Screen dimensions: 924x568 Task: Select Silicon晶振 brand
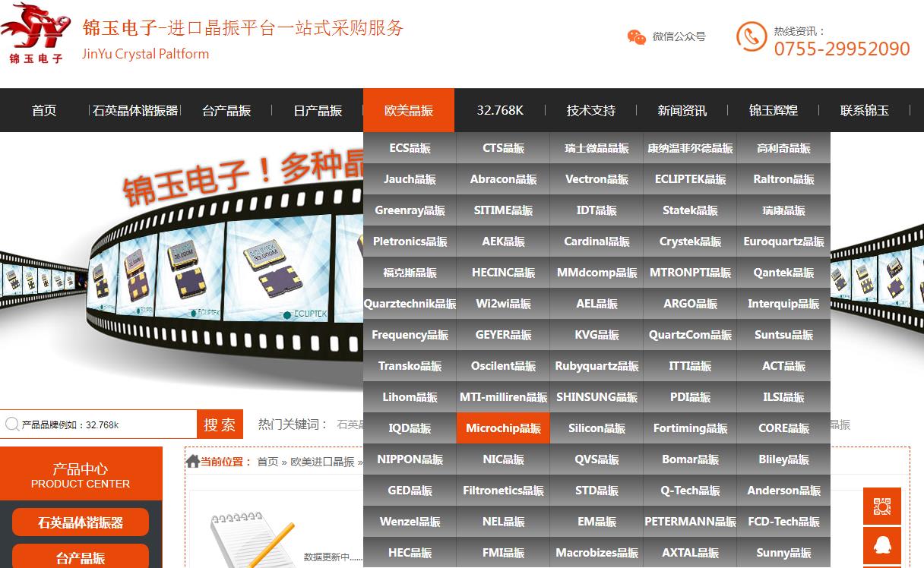point(596,428)
